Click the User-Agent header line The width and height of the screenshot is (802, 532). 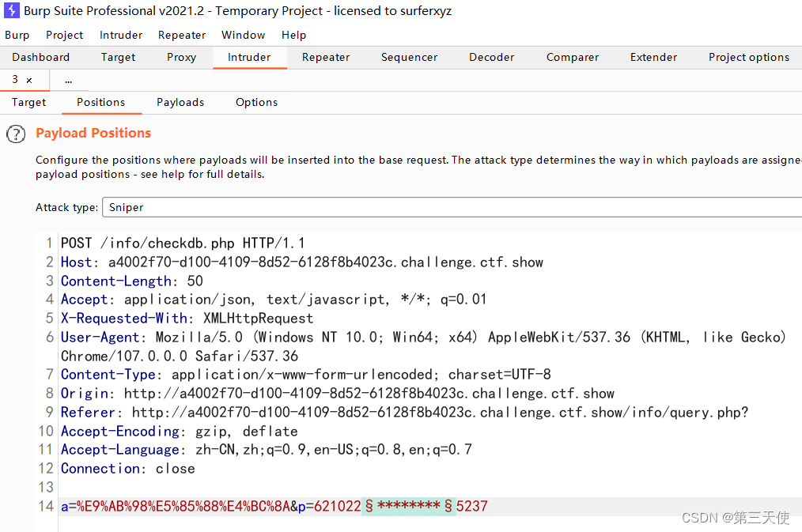click(423, 338)
